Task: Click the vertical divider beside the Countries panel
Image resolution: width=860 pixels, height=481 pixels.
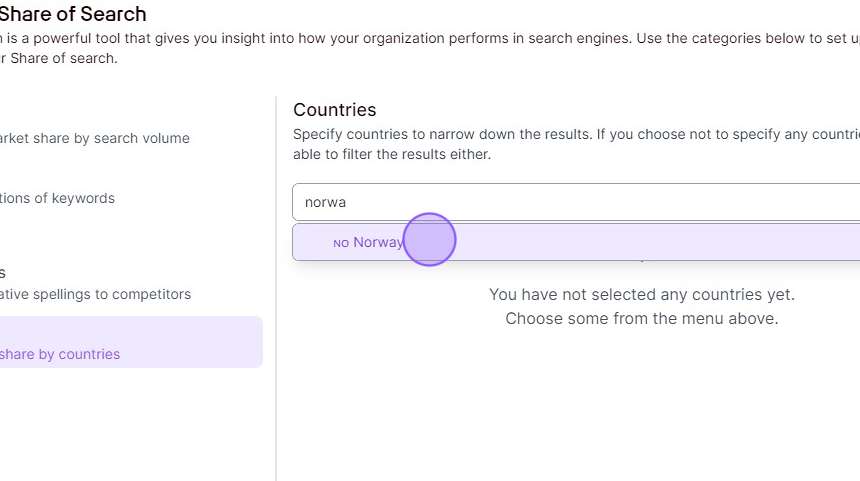Action: point(276,288)
